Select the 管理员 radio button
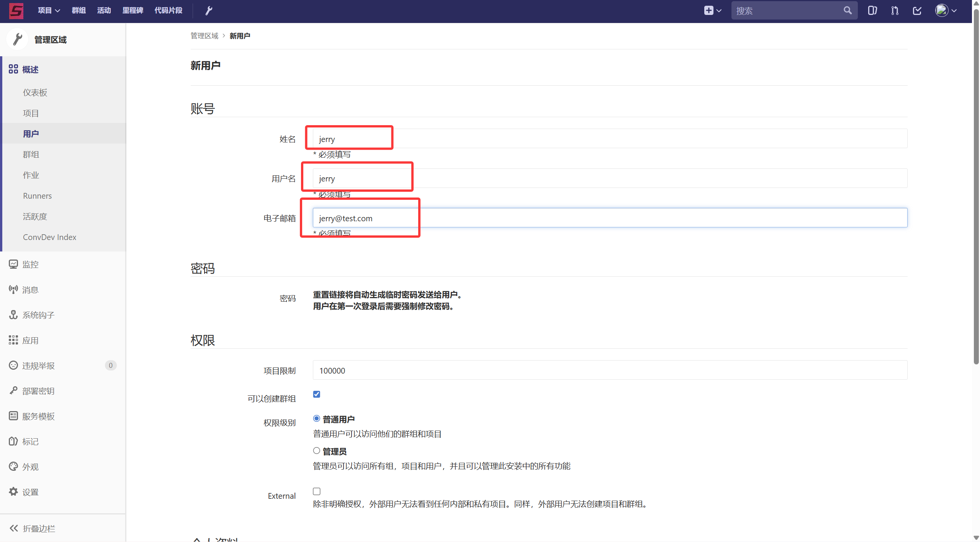Screen dimensions: 980x542 coord(316,451)
